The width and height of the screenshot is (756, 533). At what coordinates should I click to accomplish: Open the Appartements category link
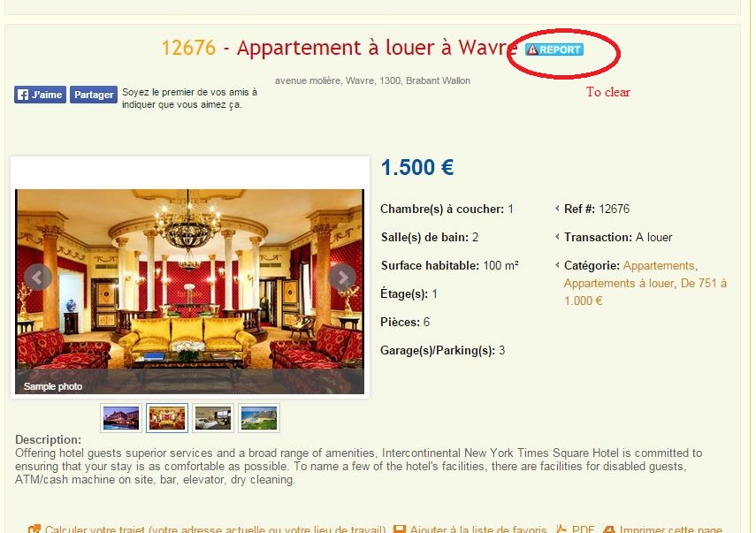coord(659,265)
